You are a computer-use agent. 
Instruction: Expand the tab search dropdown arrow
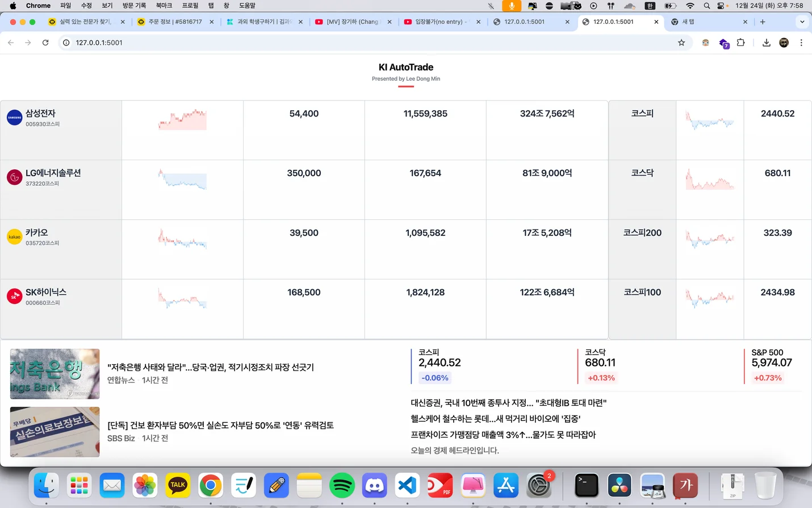pos(802,22)
